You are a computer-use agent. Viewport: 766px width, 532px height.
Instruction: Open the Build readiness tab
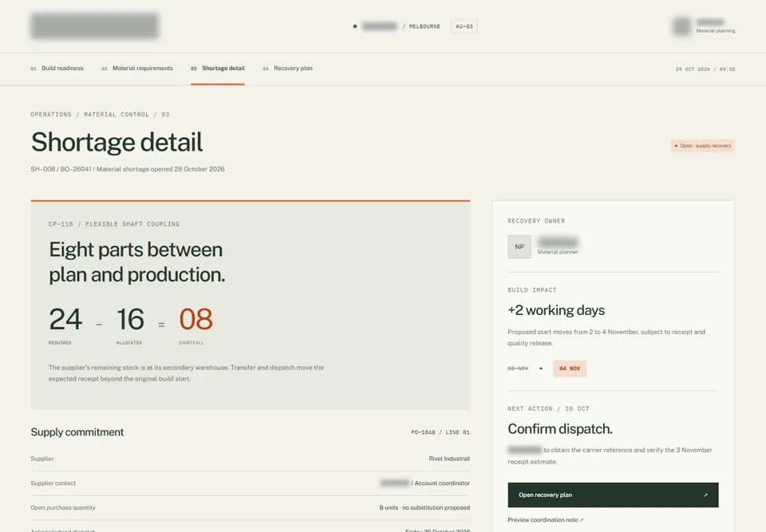point(57,69)
